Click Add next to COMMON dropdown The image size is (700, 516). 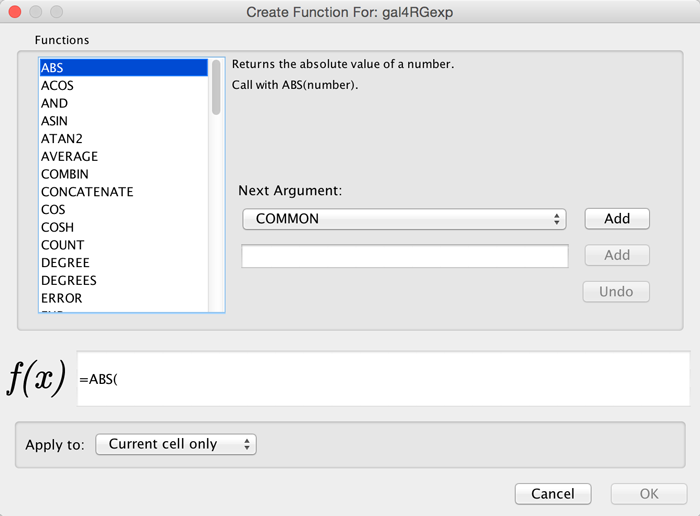(x=616, y=219)
